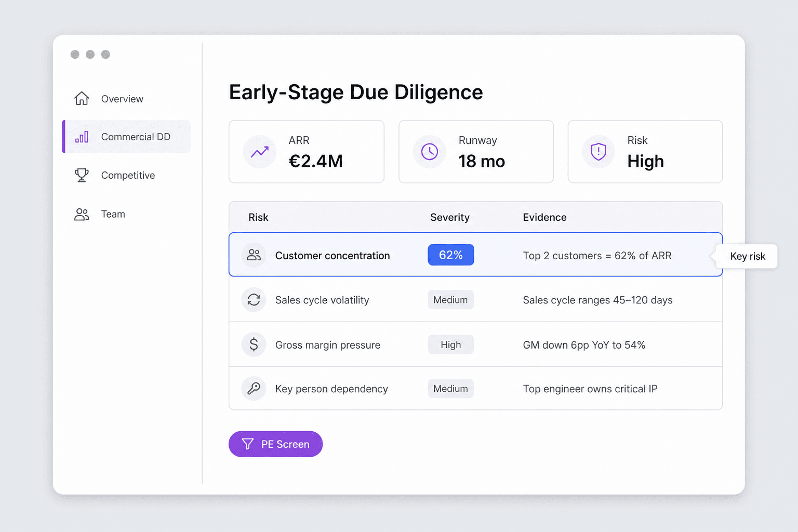This screenshot has width=798, height=532.
Task: Click the Key person dependency key icon
Action: [x=254, y=389]
